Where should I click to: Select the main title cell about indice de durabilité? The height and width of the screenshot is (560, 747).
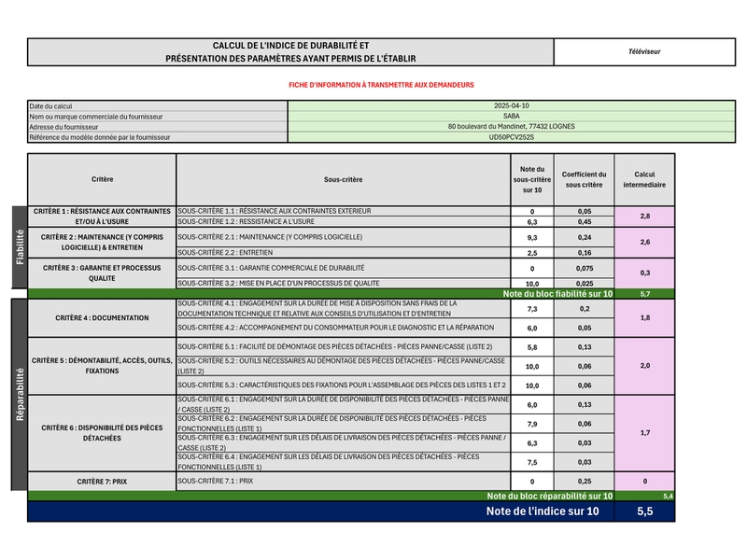click(x=290, y=52)
